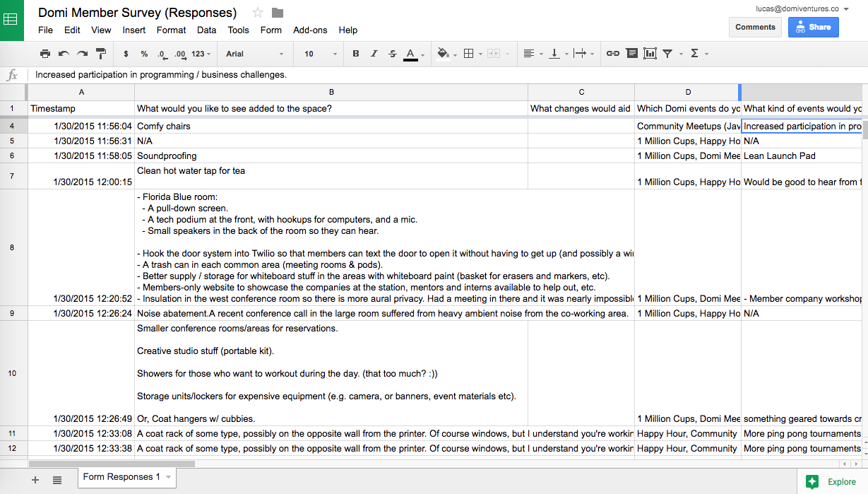
Task: Open the Google Sheets home icon
Action: tap(11, 20)
